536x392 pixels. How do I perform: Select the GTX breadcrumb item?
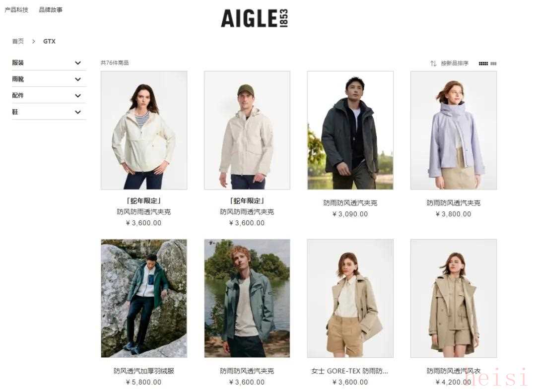[49, 41]
